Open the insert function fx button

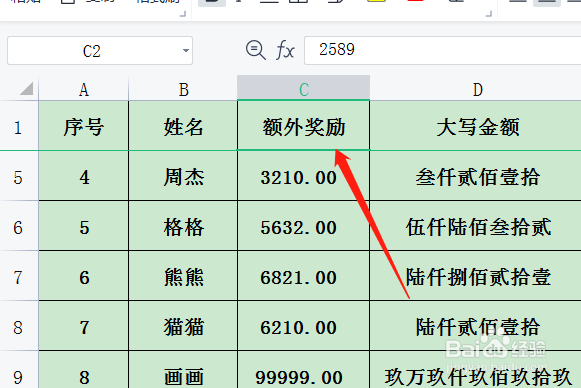pos(285,50)
